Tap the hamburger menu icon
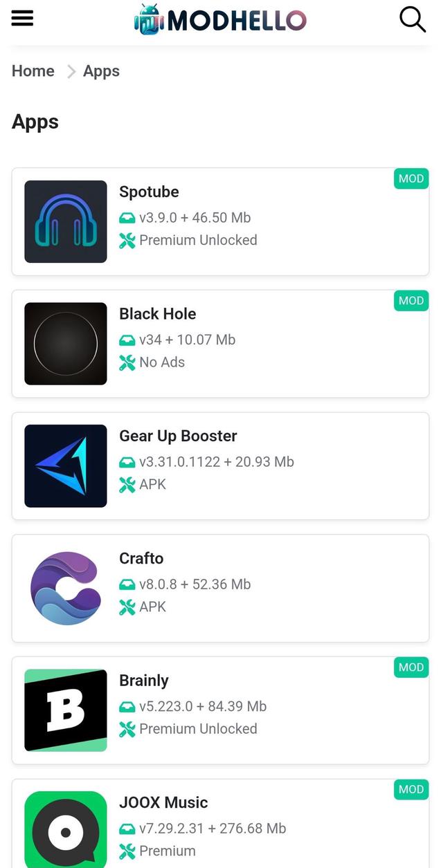 click(22, 19)
